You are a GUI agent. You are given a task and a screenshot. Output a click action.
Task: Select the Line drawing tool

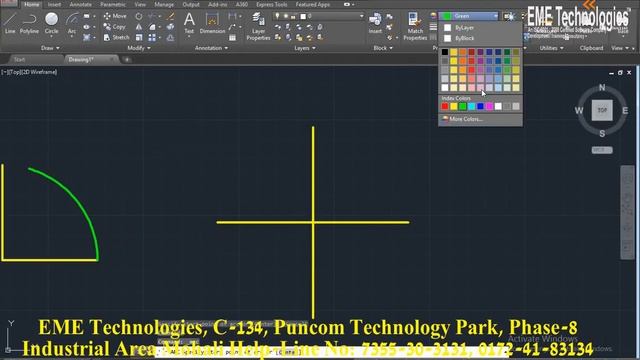coord(10,23)
